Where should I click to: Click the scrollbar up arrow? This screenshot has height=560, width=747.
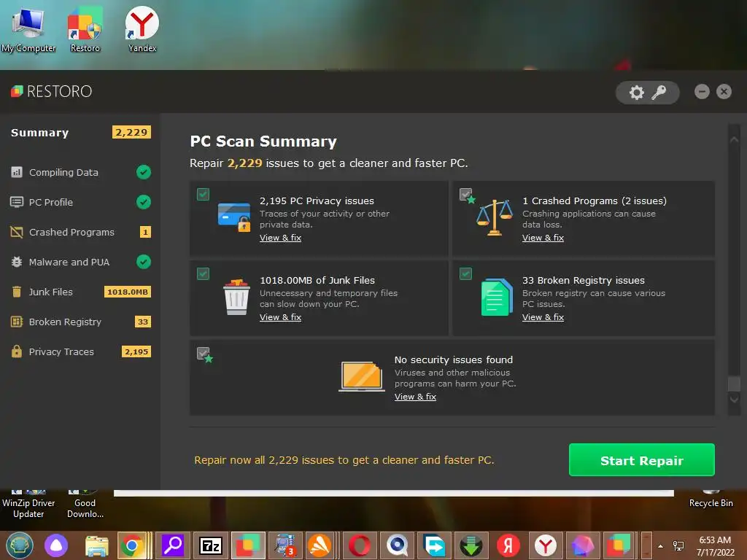(x=734, y=139)
